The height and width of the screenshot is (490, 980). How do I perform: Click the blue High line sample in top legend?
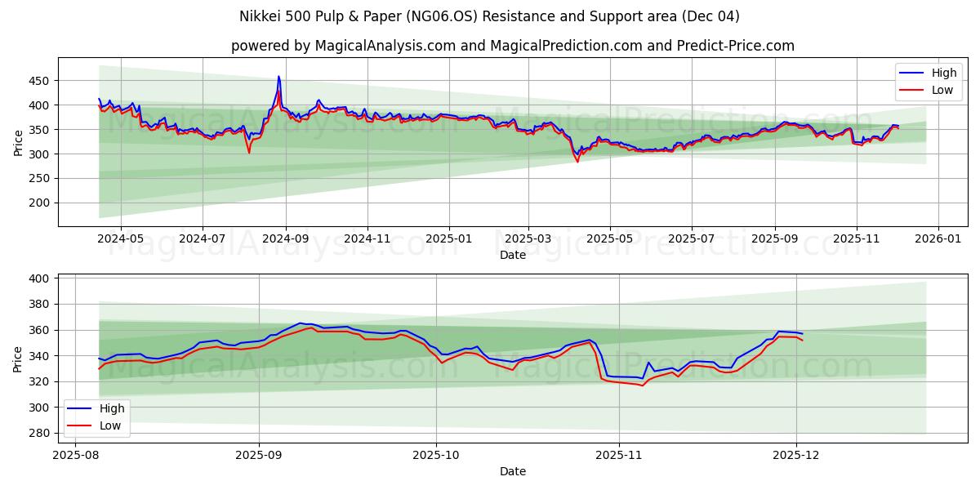pos(912,73)
